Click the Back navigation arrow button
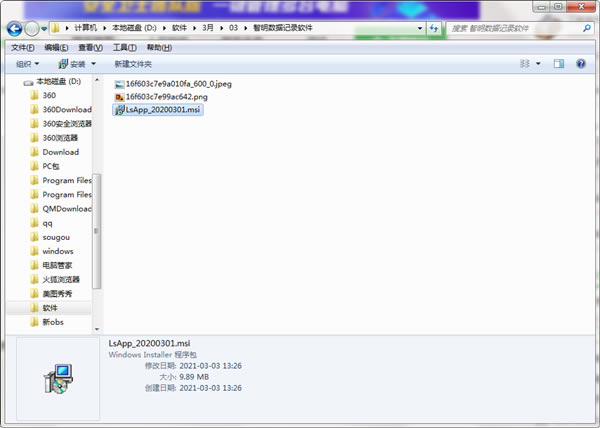 pyautogui.click(x=15, y=28)
